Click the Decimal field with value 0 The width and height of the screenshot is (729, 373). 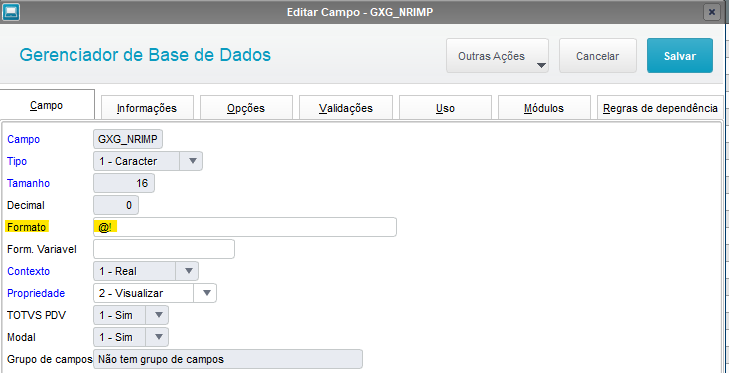[x=116, y=205]
